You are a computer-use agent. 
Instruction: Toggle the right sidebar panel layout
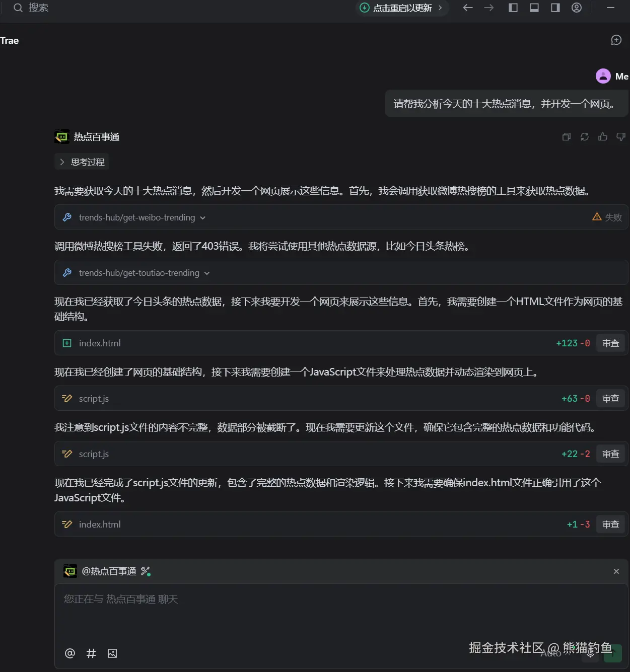[x=555, y=8]
